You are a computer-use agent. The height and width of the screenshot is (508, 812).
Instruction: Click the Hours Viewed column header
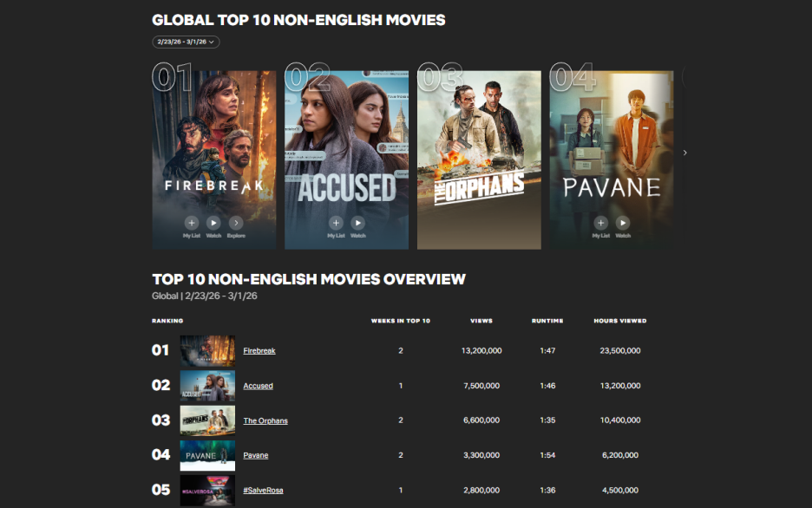pyautogui.click(x=620, y=321)
